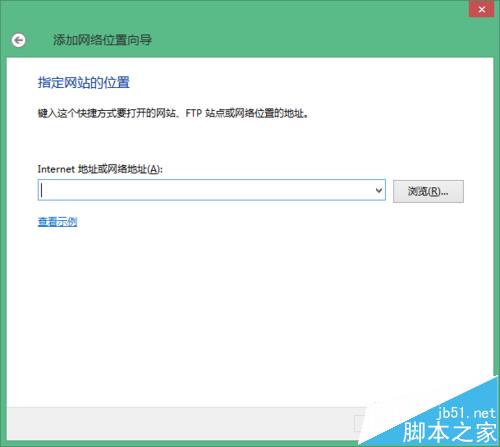Expand the address combo box dropdown arrow
Screen dimensions: 500x447
coord(379,190)
